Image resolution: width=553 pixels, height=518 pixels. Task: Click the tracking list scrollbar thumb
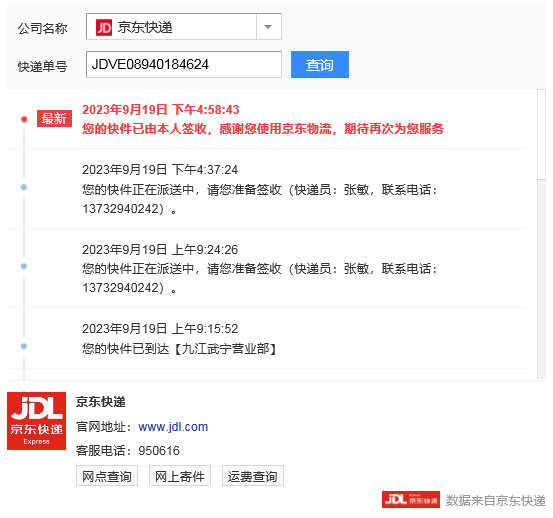click(541, 135)
